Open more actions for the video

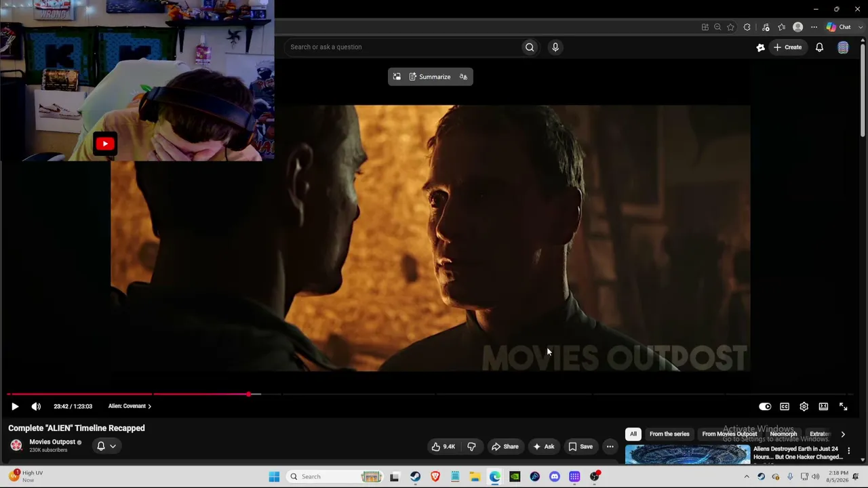tap(610, 447)
